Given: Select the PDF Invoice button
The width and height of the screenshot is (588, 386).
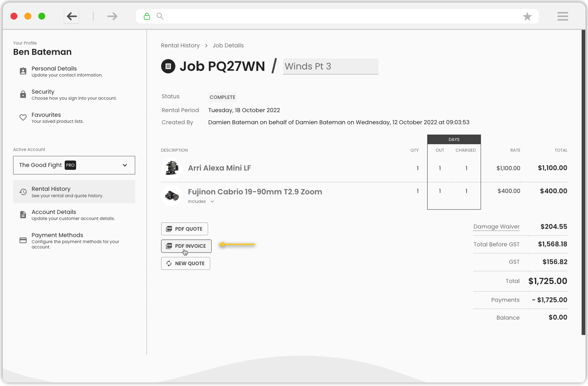Looking at the screenshot, I should coord(186,245).
